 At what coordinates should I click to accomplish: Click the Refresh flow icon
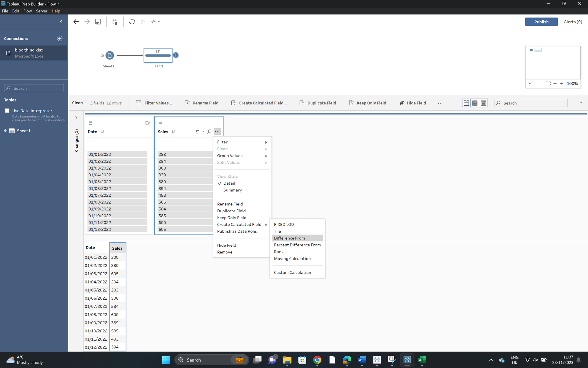[132, 21]
